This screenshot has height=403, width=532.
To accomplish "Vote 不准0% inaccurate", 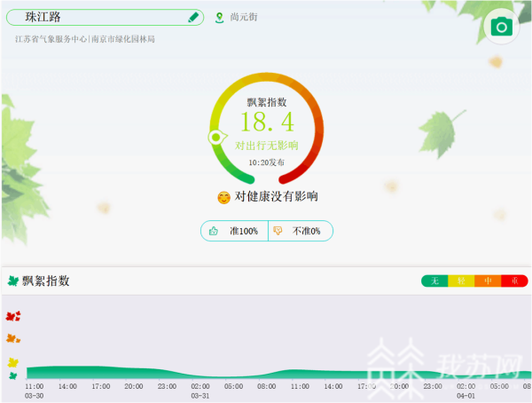I will [301, 231].
